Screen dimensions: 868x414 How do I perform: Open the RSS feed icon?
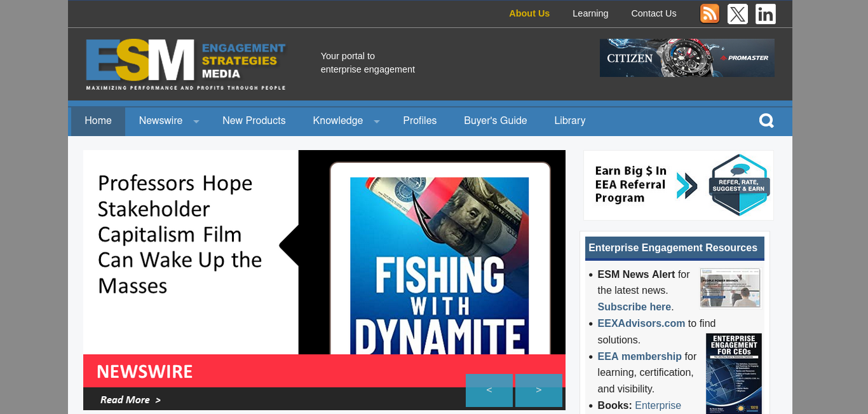(710, 13)
